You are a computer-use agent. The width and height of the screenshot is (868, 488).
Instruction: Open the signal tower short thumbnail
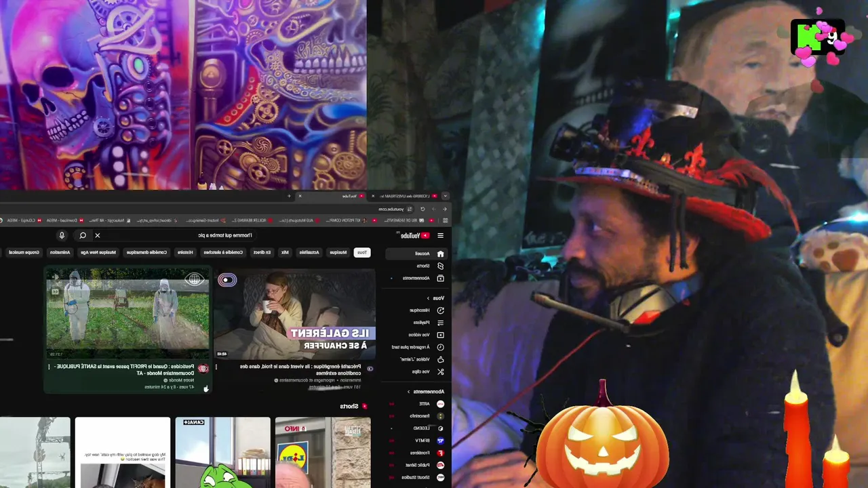pos(35,453)
